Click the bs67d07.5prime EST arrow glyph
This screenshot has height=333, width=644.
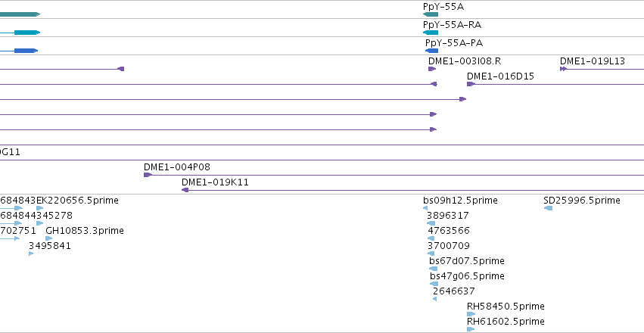tap(433, 269)
